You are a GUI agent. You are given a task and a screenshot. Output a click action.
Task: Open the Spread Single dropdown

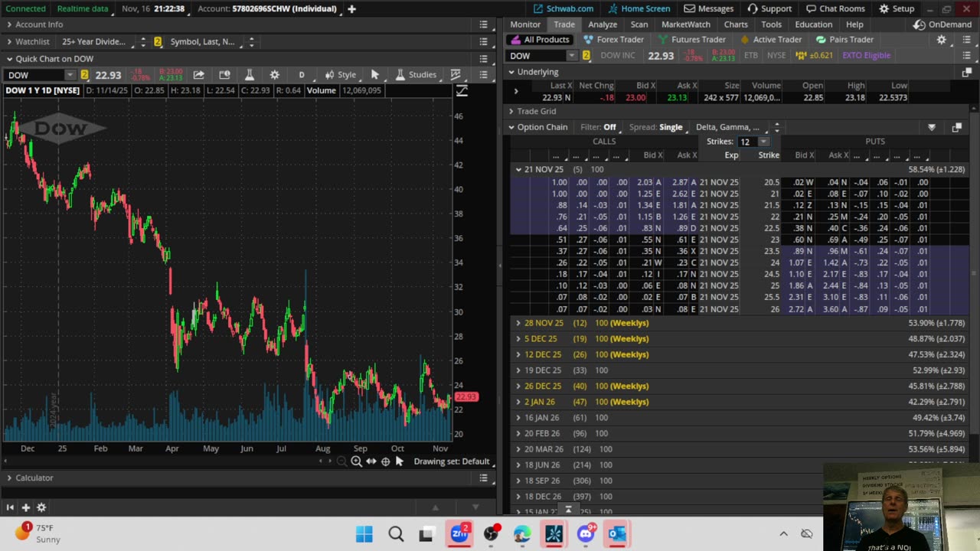655,127
